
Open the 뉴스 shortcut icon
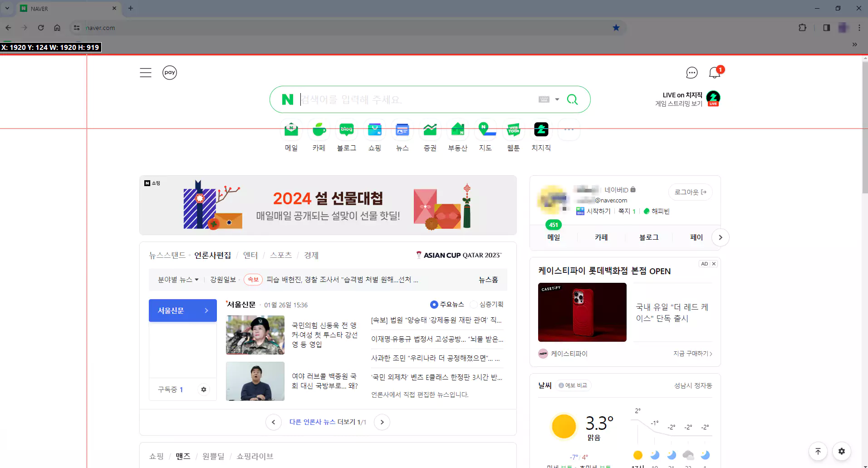[x=402, y=130]
